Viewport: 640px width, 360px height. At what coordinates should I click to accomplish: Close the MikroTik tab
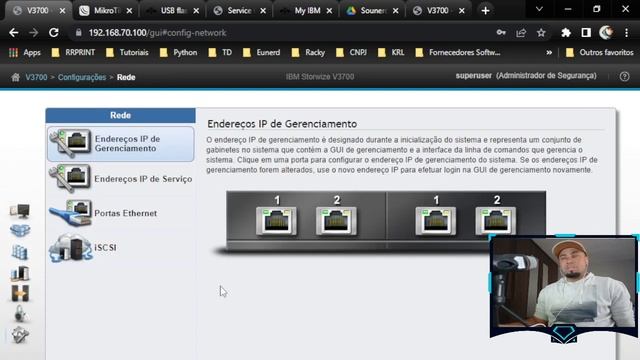pos(129,11)
